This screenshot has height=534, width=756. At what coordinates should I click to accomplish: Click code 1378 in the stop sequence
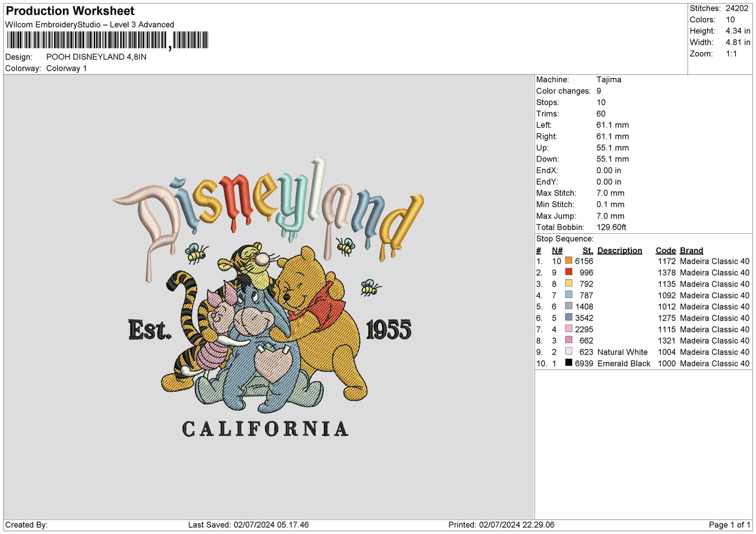667,273
